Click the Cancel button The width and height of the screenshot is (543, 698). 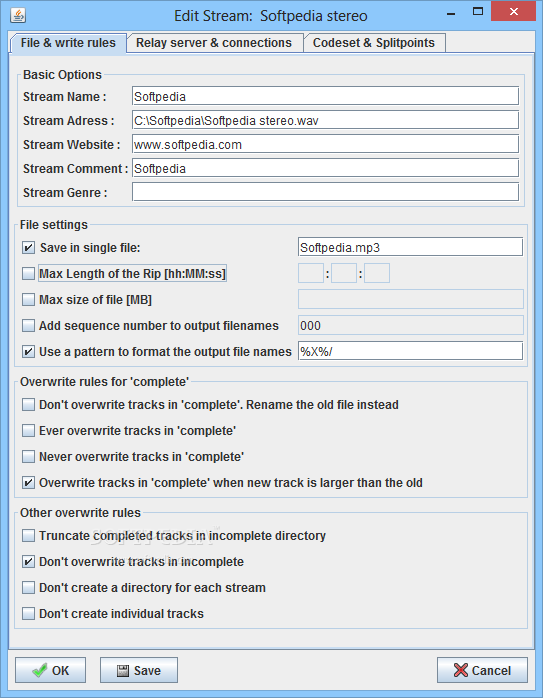482,670
